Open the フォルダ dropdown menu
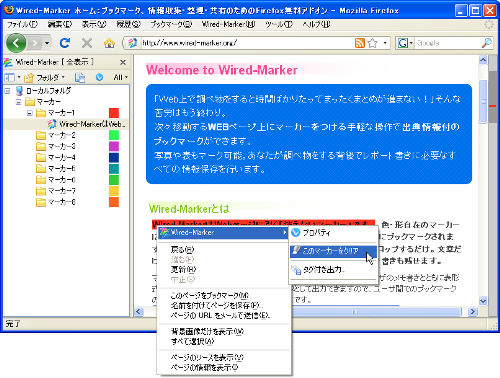The image size is (500, 378). click(x=50, y=78)
